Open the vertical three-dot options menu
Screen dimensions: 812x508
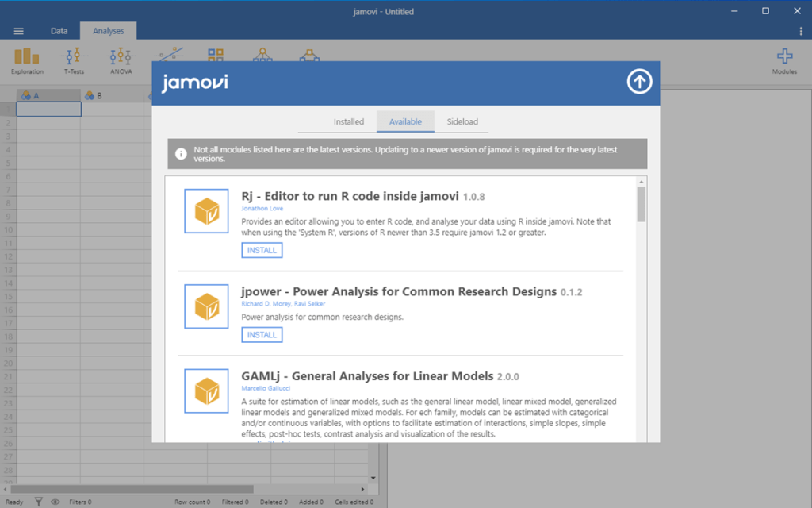click(801, 31)
